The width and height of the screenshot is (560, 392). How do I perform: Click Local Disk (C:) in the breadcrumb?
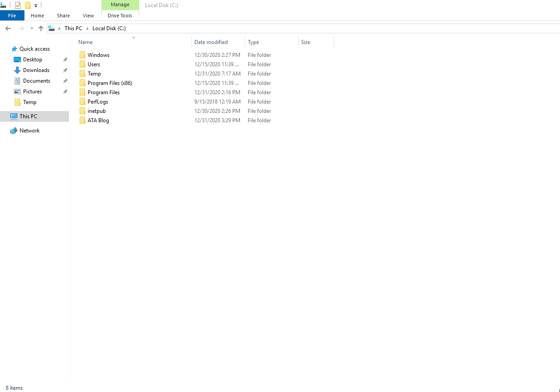click(x=109, y=28)
